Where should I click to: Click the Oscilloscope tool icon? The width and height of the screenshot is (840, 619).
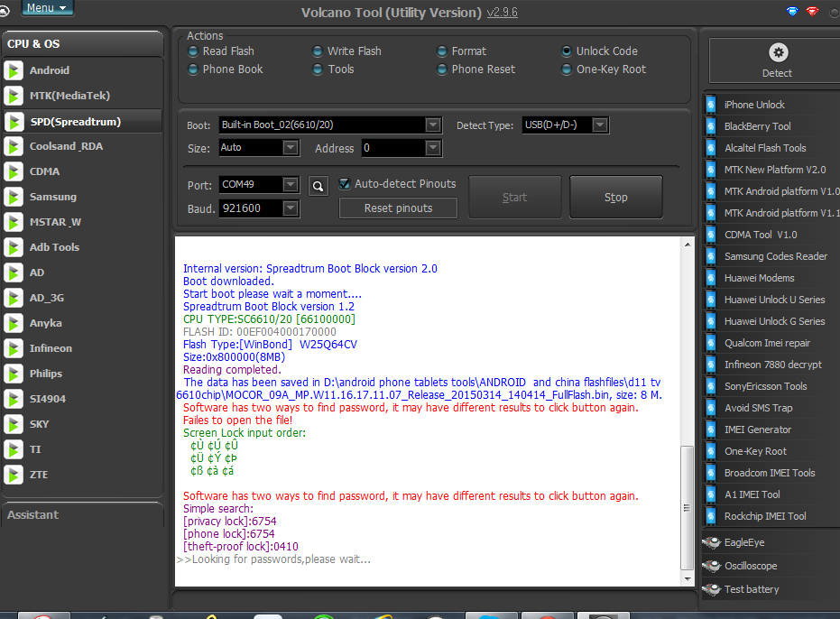[712, 566]
